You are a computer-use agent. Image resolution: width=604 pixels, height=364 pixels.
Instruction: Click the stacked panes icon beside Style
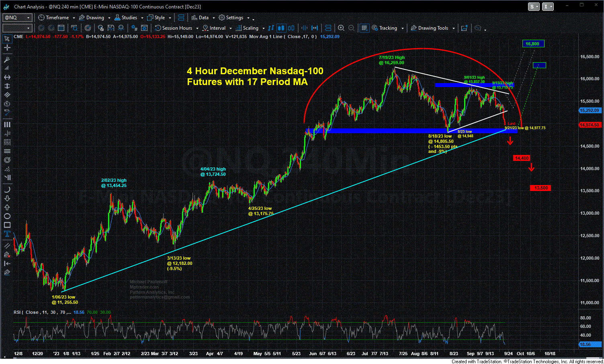click(x=181, y=18)
